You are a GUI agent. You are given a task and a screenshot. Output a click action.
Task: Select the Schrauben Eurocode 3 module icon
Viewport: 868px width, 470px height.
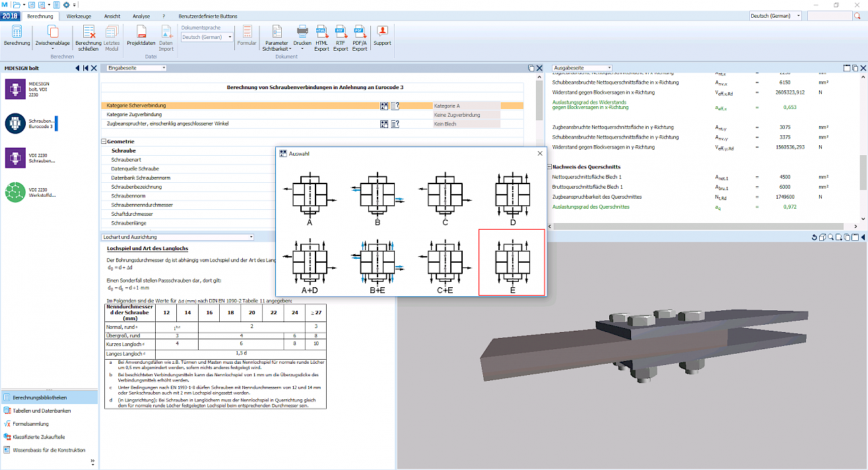tap(15, 123)
